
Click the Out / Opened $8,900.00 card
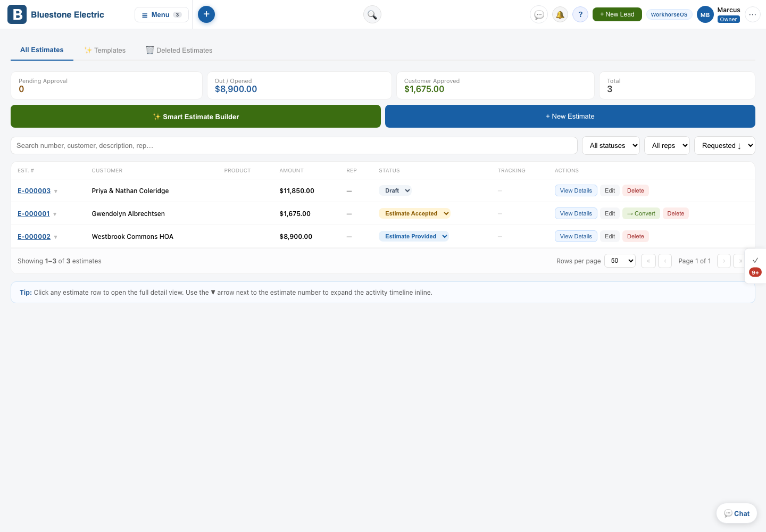coord(299,85)
